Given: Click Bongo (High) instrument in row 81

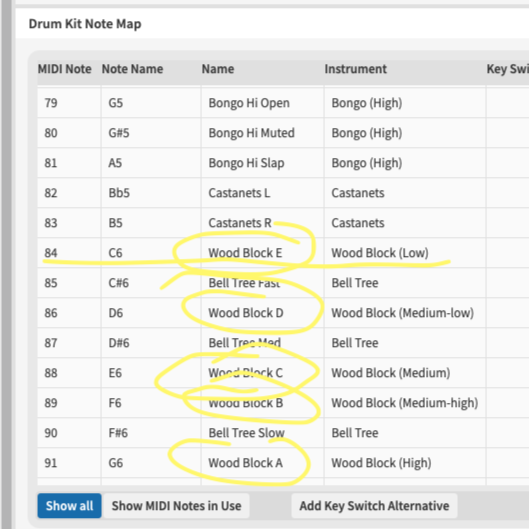Looking at the screenshot, I should point(405,163).
